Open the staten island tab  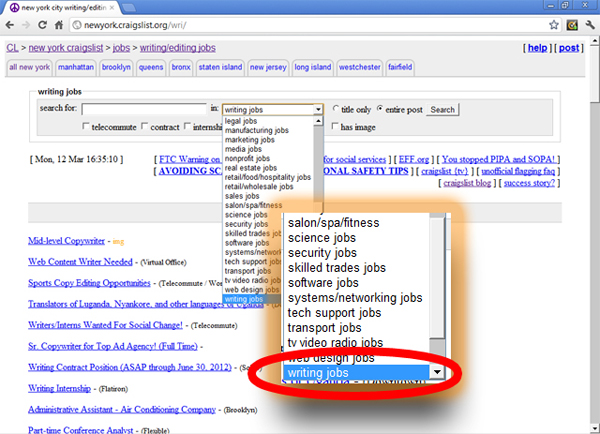[x=220, y=67]
